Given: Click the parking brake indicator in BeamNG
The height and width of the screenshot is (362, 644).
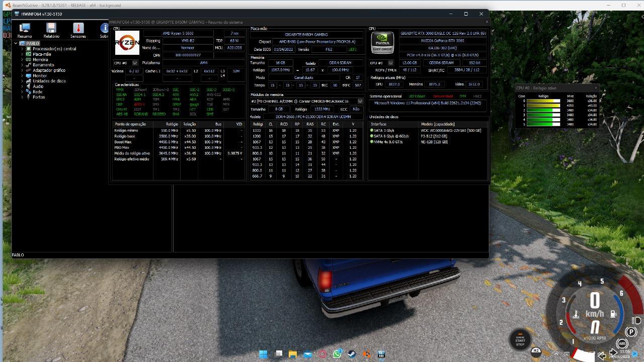Looking at the screenshot, I should [631, 332].
